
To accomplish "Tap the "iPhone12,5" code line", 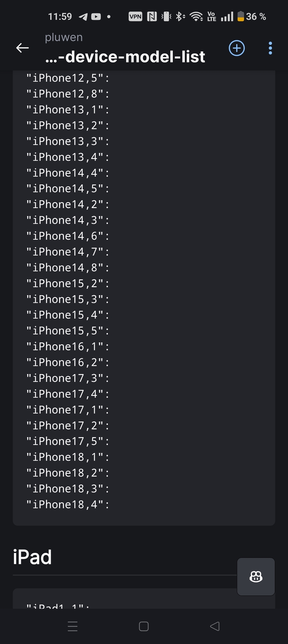I will coord(68,78).
